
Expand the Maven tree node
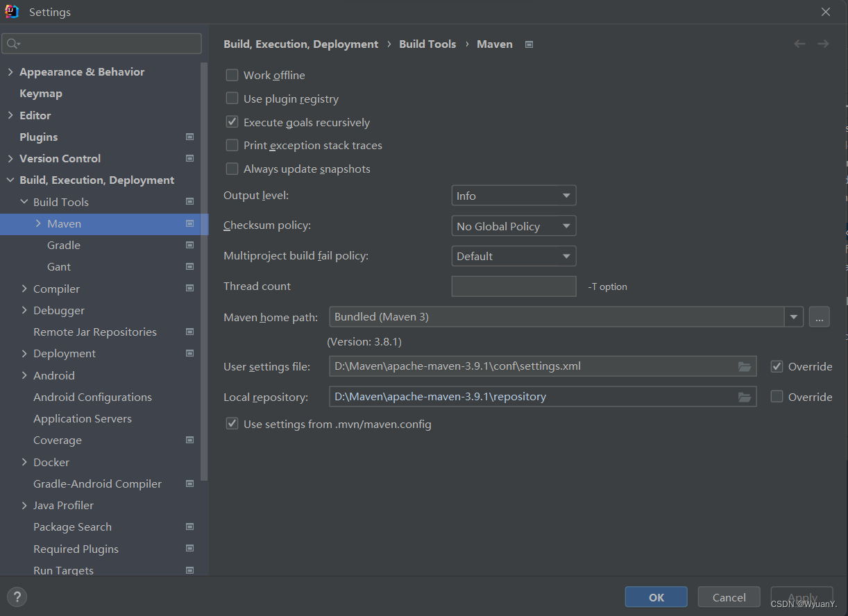[x=38, y=223]
